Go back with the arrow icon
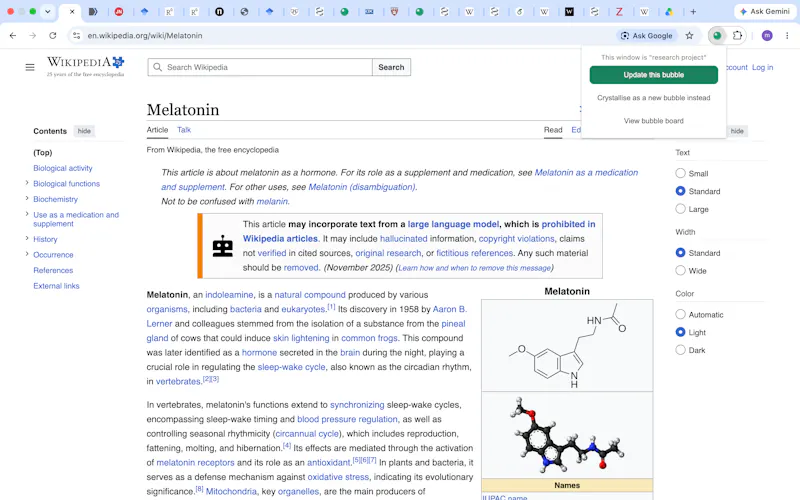Screen dimensions: 800x500 pyautogui.click(x=13, y=36)
